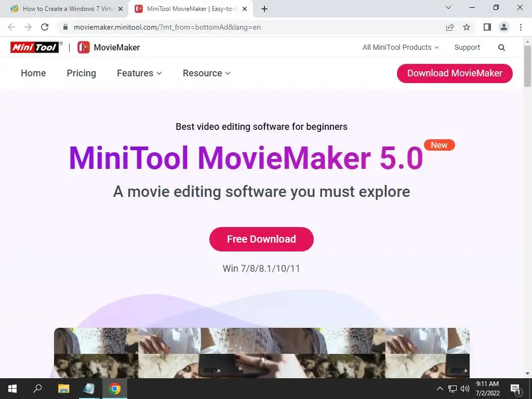
Task: Share this page via the share icon
Action: point(450,27)
